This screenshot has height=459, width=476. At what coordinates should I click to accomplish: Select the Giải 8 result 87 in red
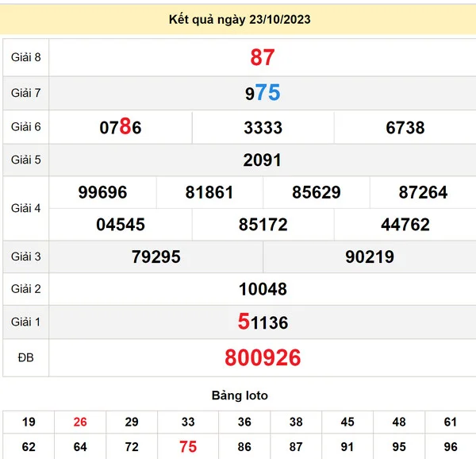(x=263, y=57)
